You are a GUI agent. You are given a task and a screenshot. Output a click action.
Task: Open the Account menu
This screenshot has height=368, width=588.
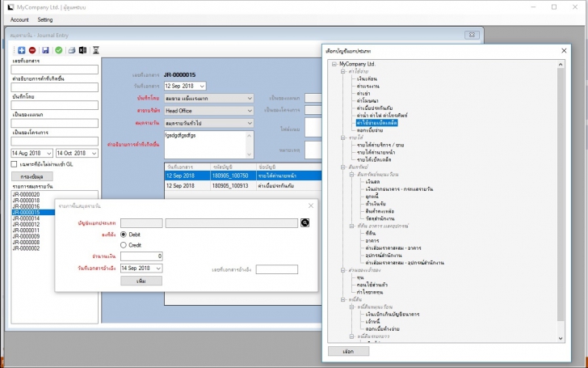coord(19,19)
